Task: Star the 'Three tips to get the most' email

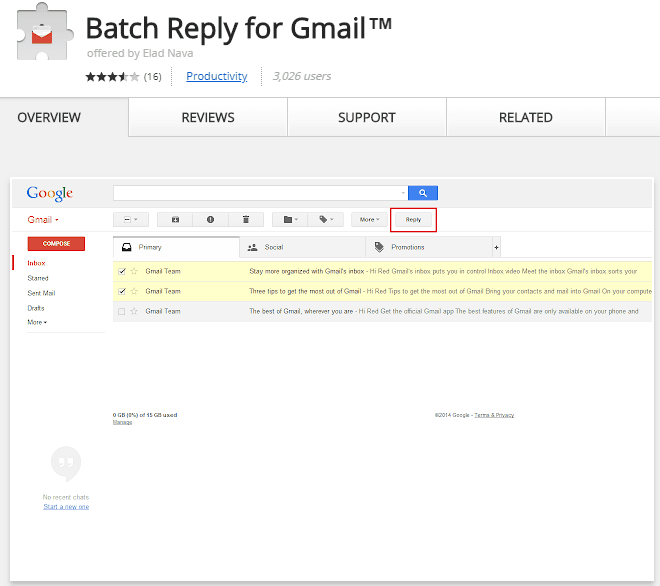Action: tap(134, 291)
